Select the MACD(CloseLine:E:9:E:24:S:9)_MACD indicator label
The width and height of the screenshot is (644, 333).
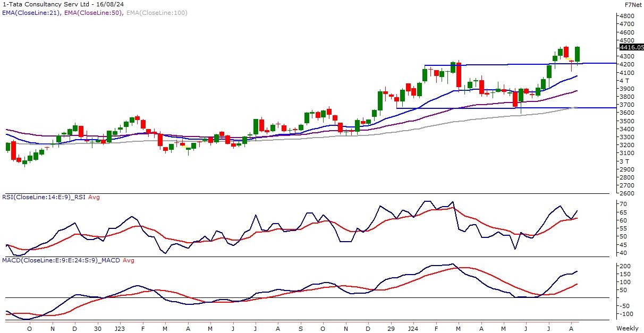coord(61,260)
